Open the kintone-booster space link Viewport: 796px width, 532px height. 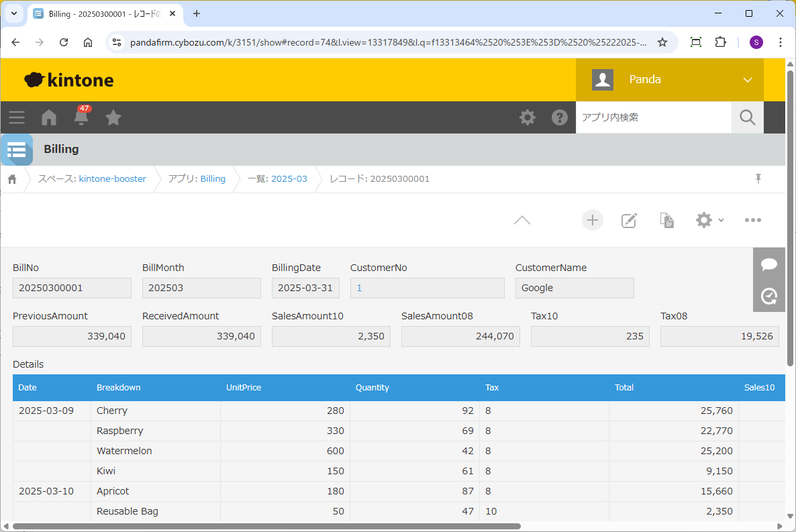coord(112,179)
